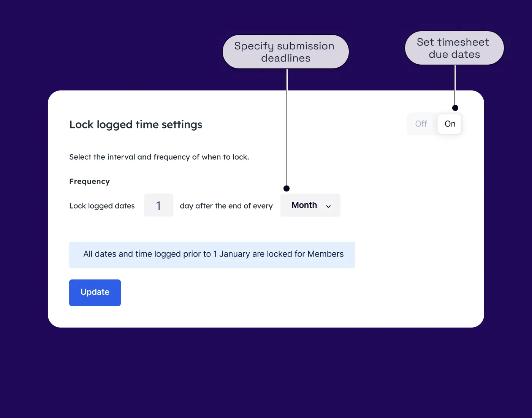The height and width of the screenshot is (418, 532).
Task: Click the Specify submission deadlines callout
Action: (285, 52)
